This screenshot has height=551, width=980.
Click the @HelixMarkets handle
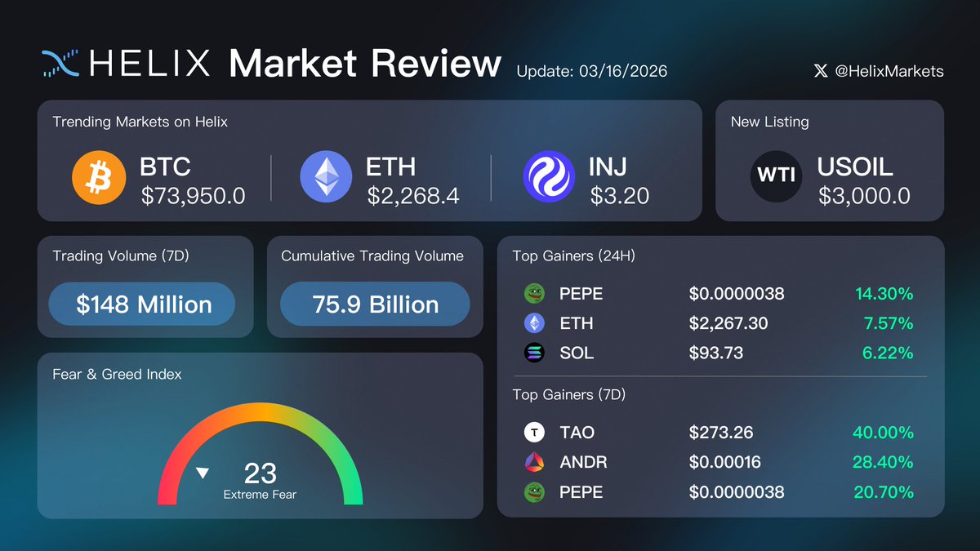pyautogui.click(x=889, y=71)
